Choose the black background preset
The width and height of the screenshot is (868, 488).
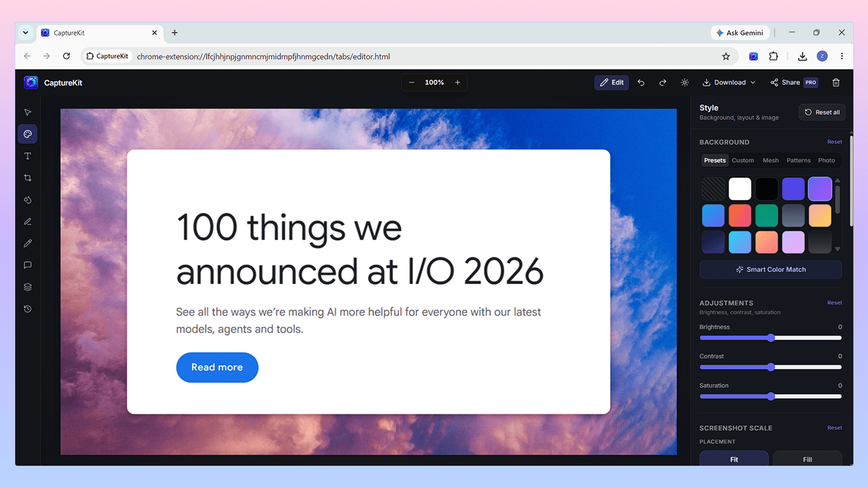767,189
